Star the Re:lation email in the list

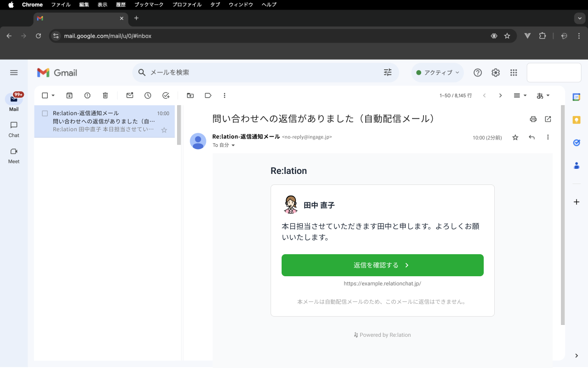click(164, 130)
